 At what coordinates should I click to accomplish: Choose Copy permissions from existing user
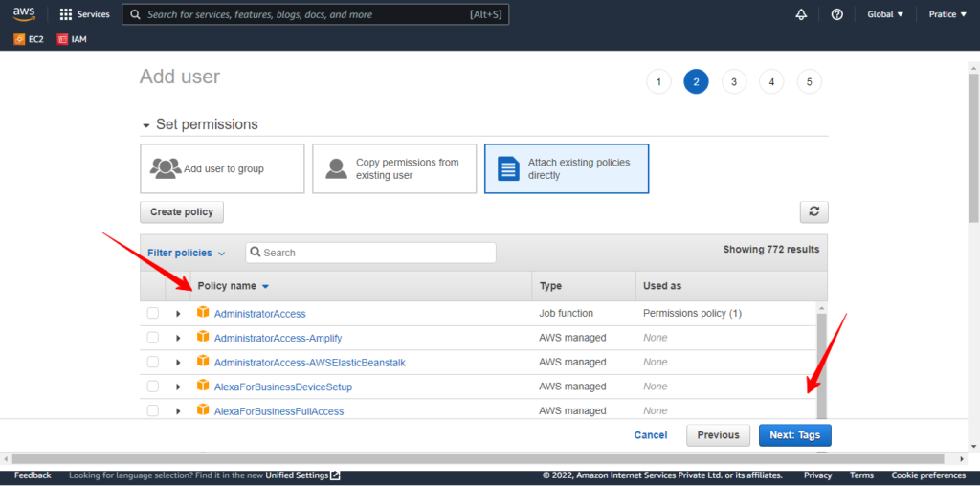(394, 168)
